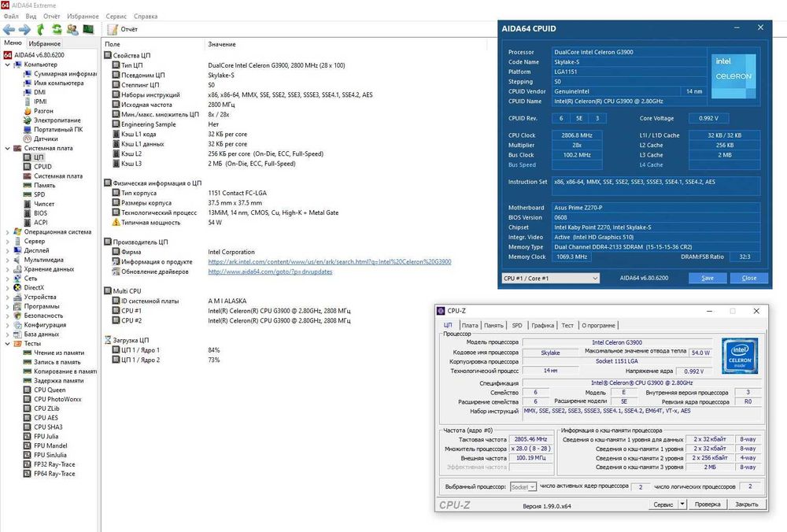The width and height of the screenshot is (787, 532).
Task: Switch to the Память tab in CPU-Z
Action: [493, 325]
